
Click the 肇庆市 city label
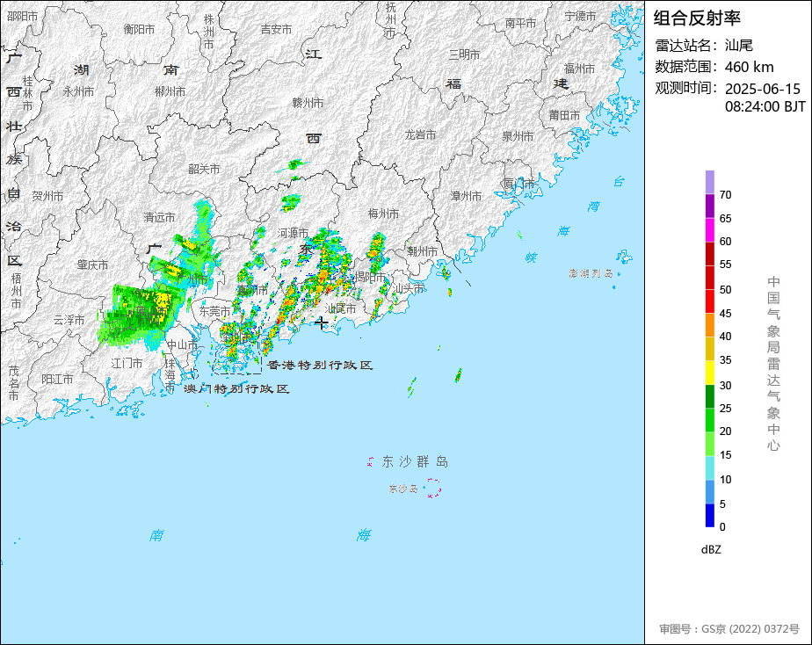pyautogui.click(x=92, y=265)
